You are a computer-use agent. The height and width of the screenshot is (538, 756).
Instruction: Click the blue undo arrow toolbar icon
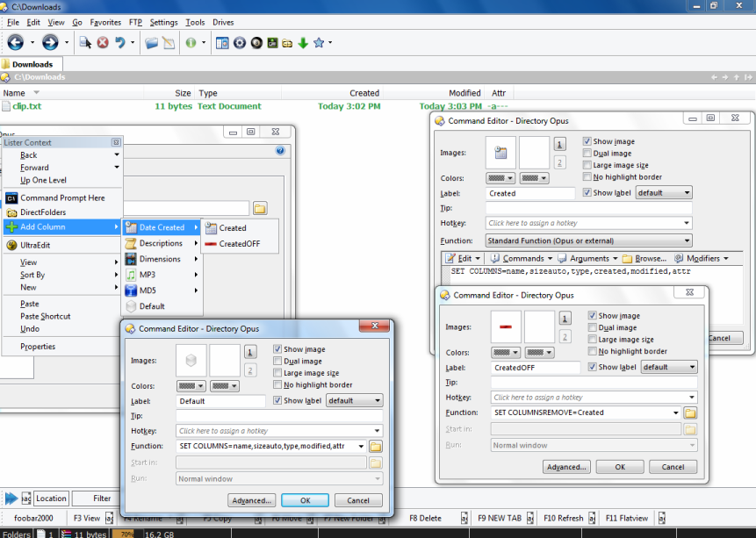tap(120, 42)
